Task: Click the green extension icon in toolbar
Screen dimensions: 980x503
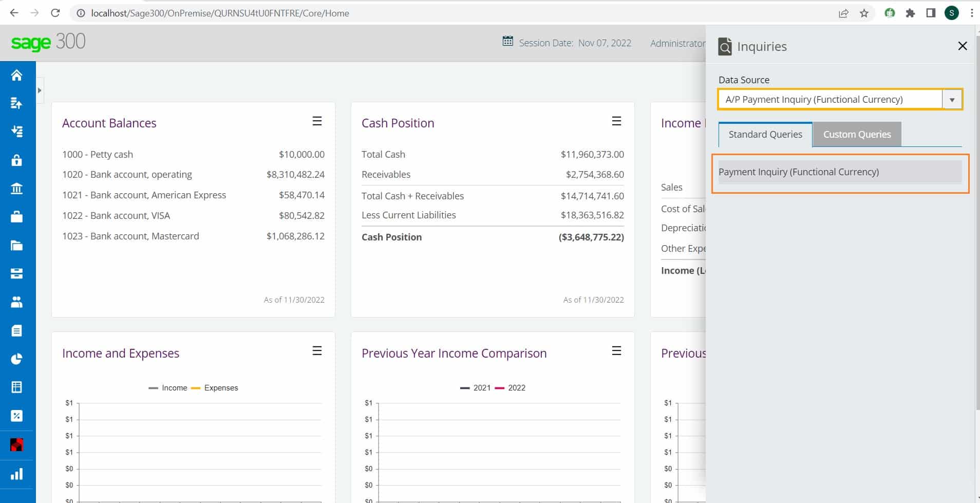Action: [x=890, y=13]
